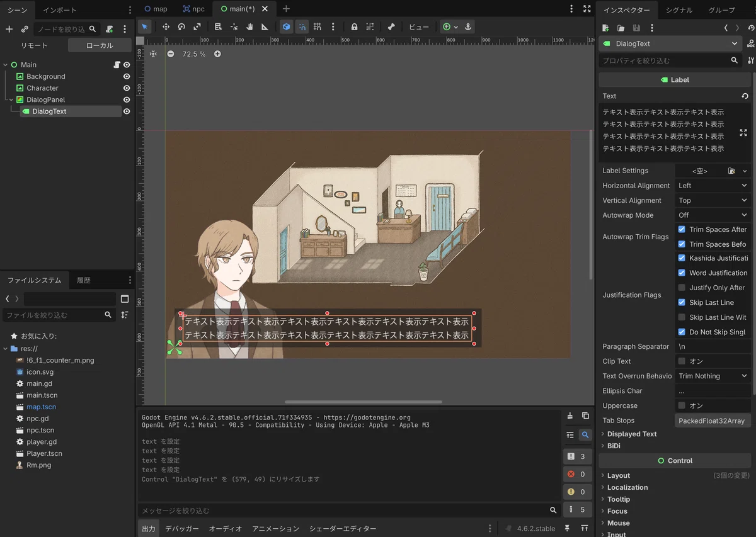Load an existing resource folder icon
Image resolution: width=756 pixels, height=537 pixels.
click(x=621, y=28)
